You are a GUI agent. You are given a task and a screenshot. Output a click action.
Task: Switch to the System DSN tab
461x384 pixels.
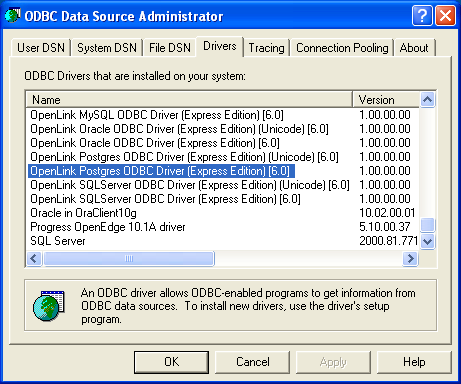[x=107, y=48]
